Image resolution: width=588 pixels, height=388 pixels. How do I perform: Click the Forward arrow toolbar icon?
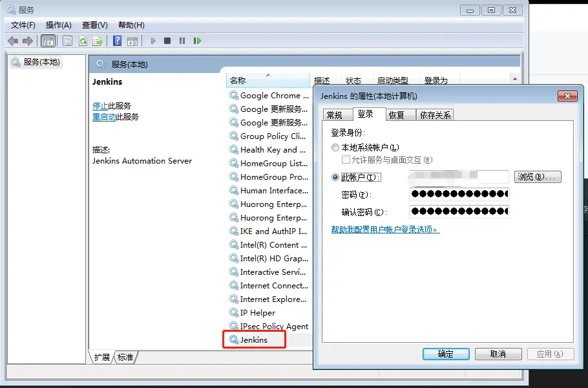point(28,41)
